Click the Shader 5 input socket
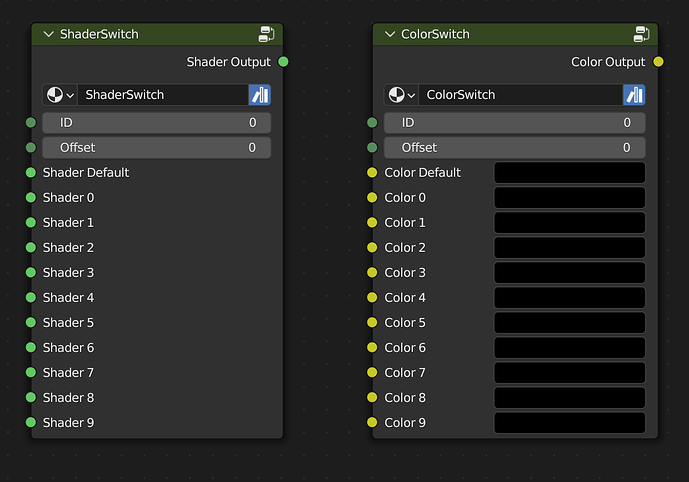The height and width of the screenshot is (482, 689). [31, 323]
